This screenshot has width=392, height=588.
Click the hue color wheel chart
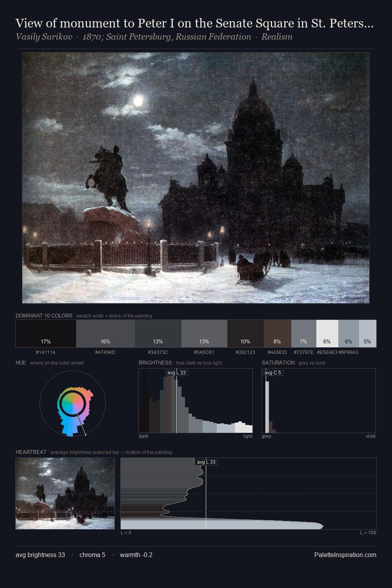tap(73, 403)
